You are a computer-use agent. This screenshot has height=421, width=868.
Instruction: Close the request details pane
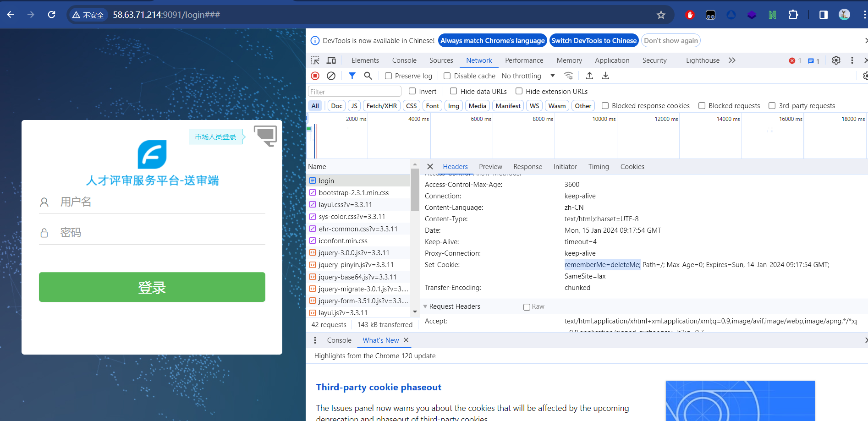pyautogui.click(x=430, y=167)
